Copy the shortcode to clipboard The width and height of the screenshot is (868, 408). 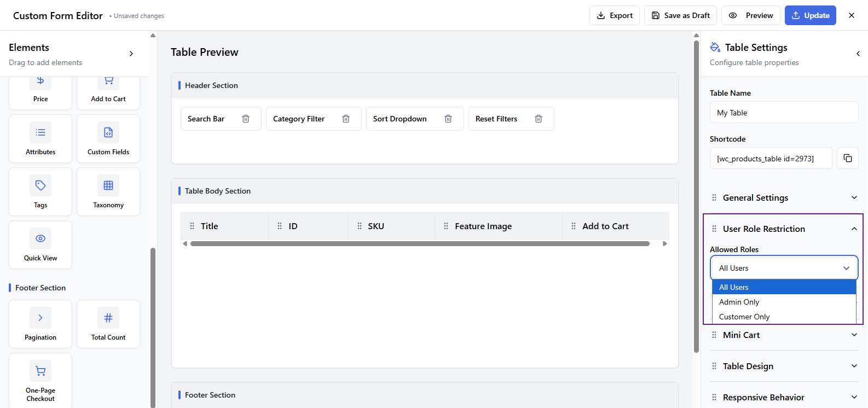[847, 158]
